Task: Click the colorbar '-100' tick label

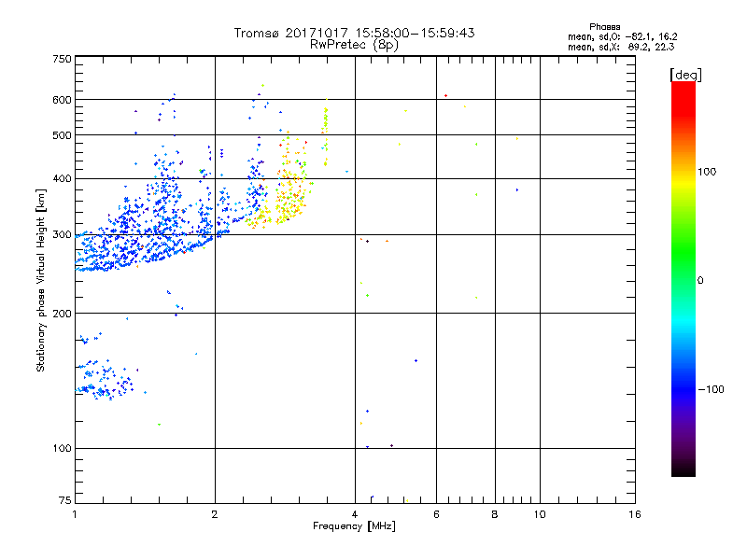Action: (712, 389)
